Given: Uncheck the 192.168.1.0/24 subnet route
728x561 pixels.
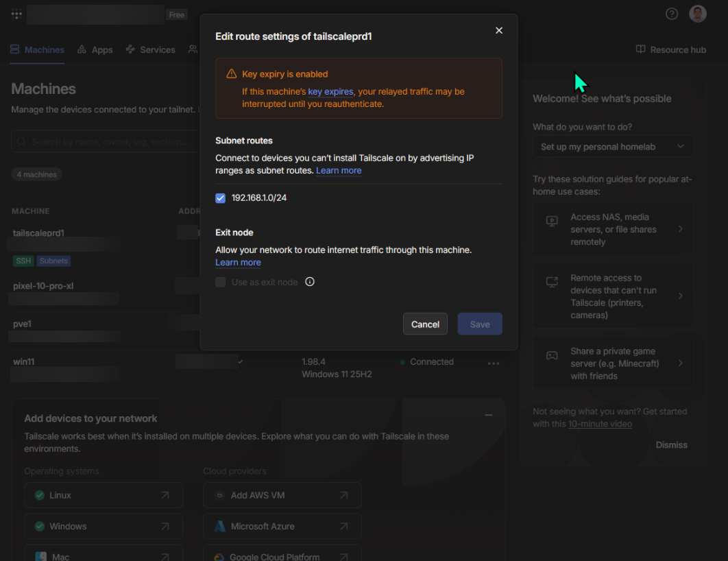Looking at the screenshot, I should tap(221, 198).
